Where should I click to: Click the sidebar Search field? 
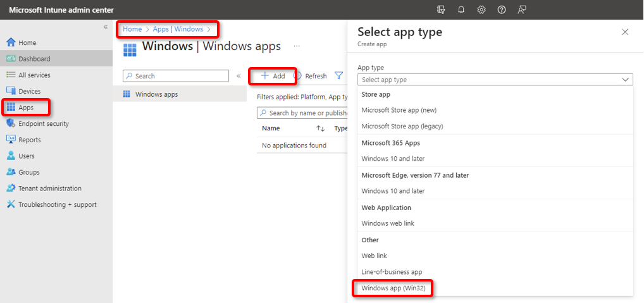pos(176,76)
